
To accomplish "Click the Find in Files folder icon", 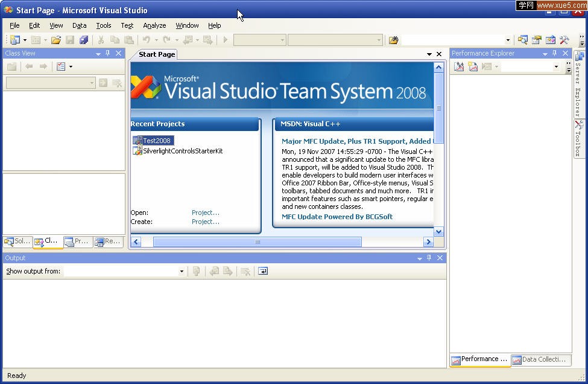I will click(x=393, y=40).
